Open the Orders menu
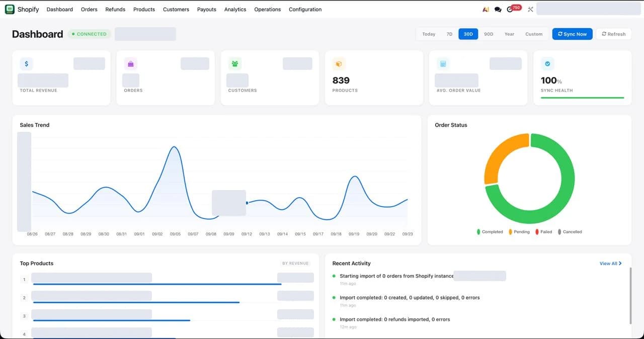Image resolution: width=644 pixels, height=339 pixels. pyautogui.click(x=89, y=9)
